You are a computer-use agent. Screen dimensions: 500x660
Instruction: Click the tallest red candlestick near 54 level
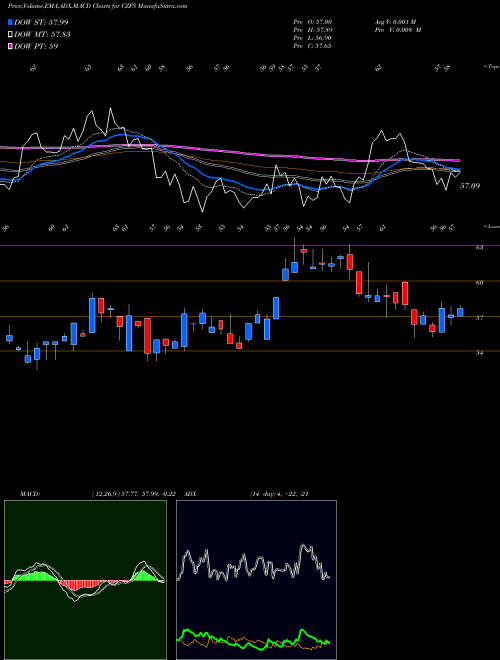[x=147, y=335]
